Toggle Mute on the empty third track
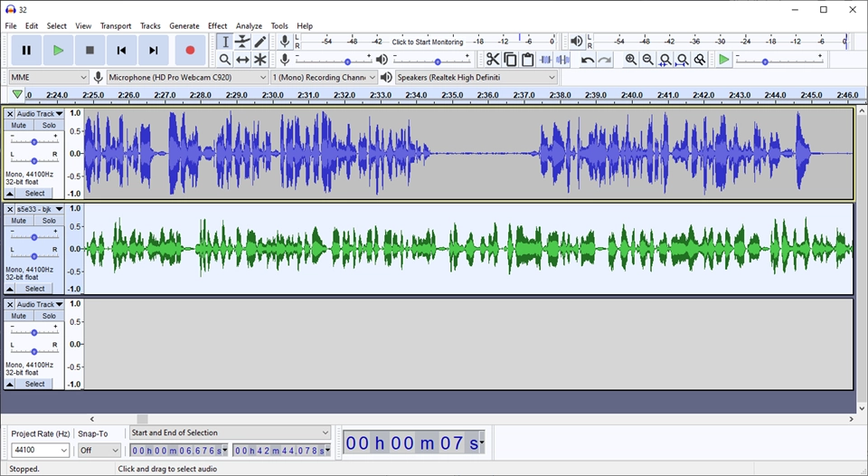The width and height of the screenshot is (868, 476). coord(19,316)
